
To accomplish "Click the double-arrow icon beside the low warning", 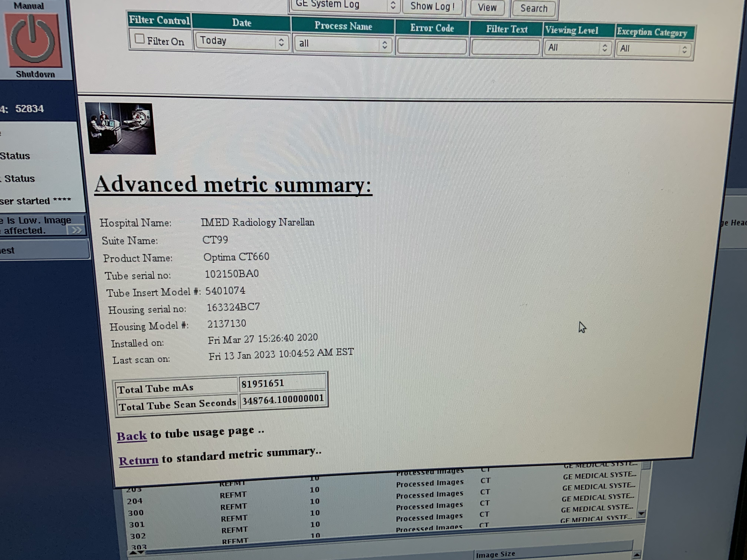I will [76, 230].
